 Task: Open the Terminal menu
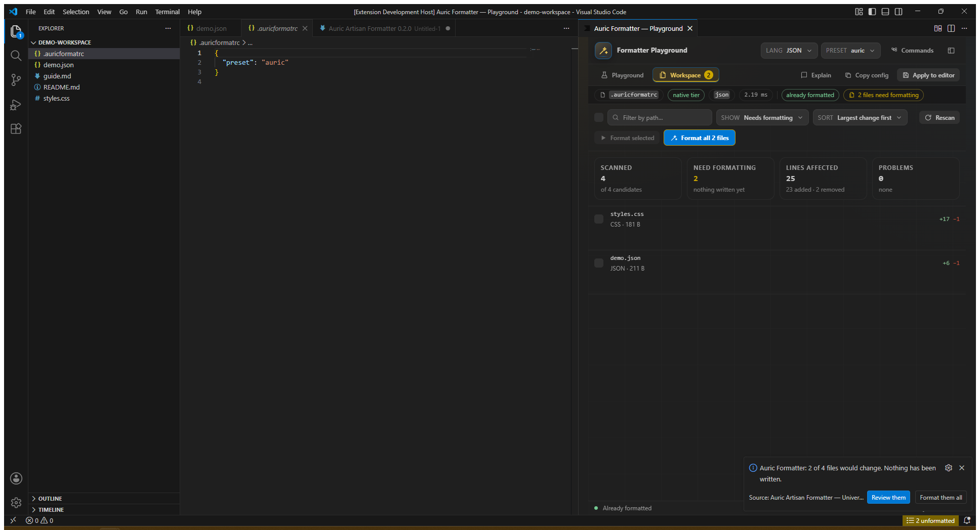[x=167, y=12]
